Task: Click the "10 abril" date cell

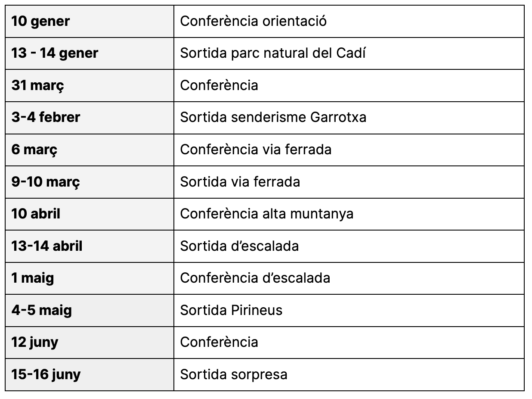Action: pyautogui.click(x=90, y=214)
